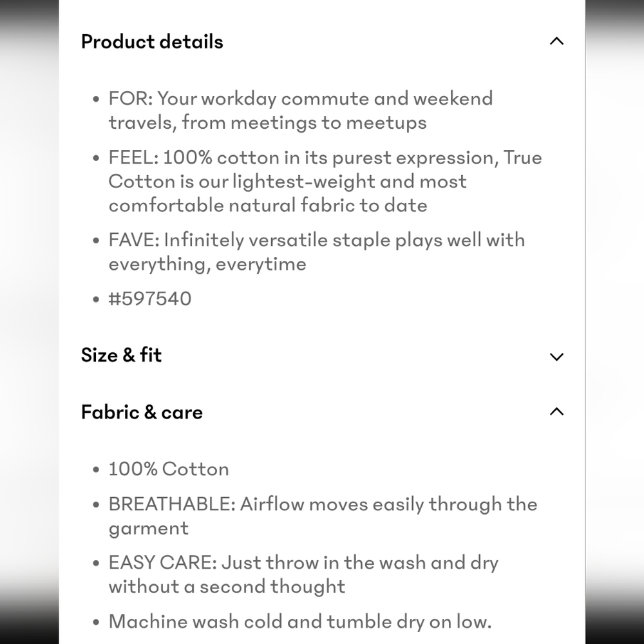Select the product number #597540
The height and width of the screenshot is (644, 644).
click(150, 299)
